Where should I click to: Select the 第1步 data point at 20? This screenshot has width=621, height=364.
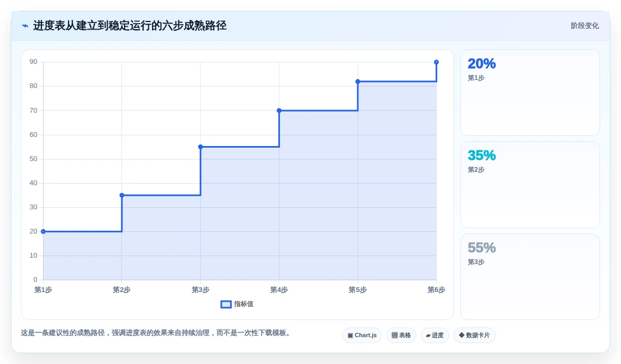[43, 231]
